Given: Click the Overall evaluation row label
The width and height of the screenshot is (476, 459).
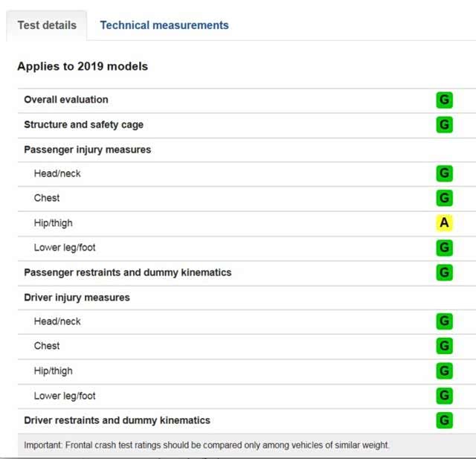Looking at the screenshot, I should [x=66, y=100].
